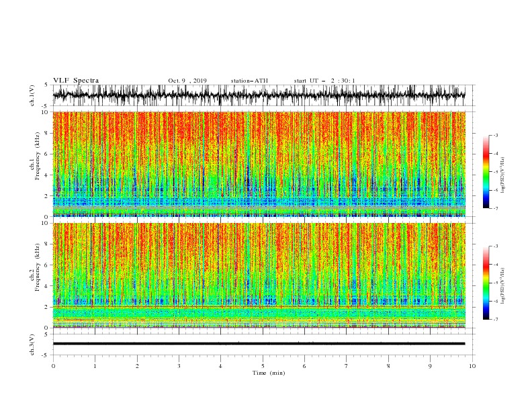Click the "station=ATH" label

pyautogui.click(x=249, y=81)
